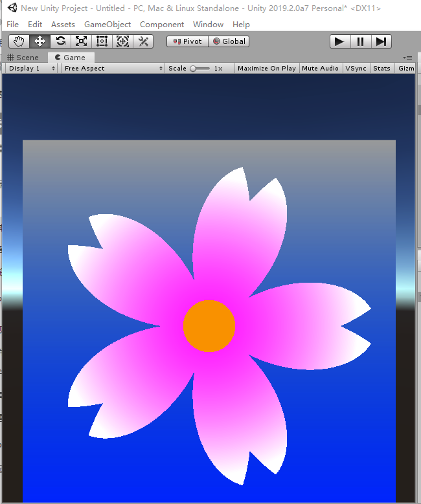
Task: Select the Move tool
Action: pyautogui.click(x=40, y=41)
